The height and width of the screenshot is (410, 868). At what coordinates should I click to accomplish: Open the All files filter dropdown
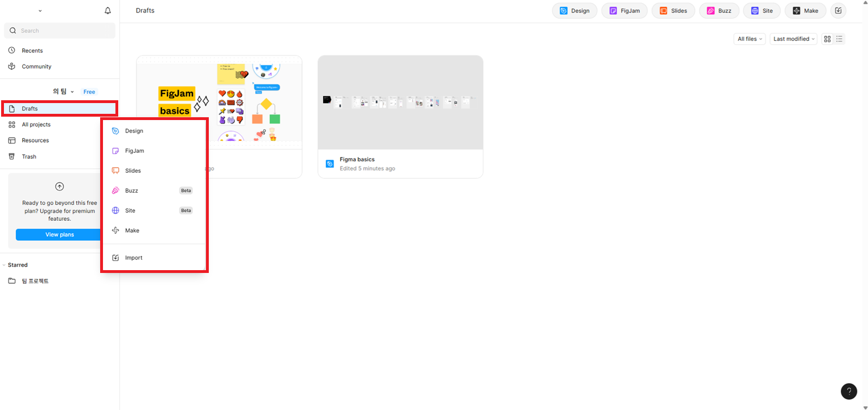coord(750,39)
